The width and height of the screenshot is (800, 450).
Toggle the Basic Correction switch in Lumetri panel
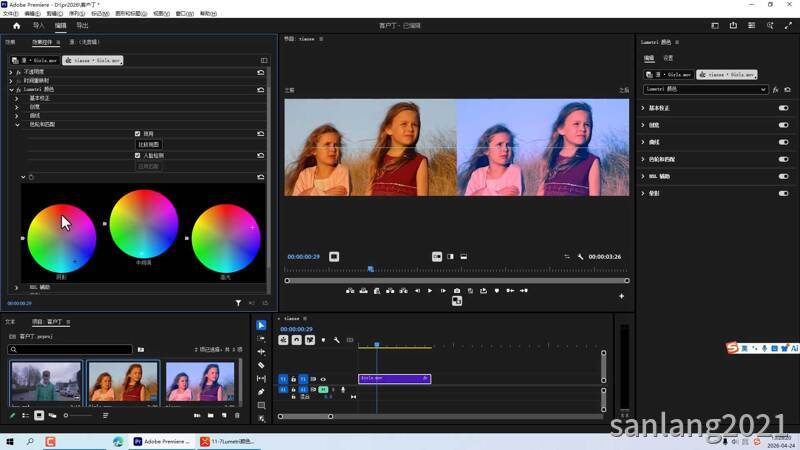783,108
